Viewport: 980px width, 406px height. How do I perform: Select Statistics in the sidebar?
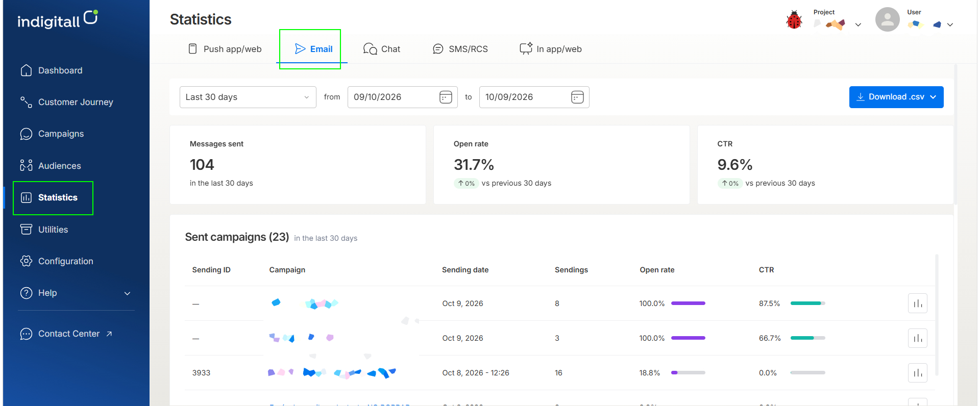tap(49, 197)
